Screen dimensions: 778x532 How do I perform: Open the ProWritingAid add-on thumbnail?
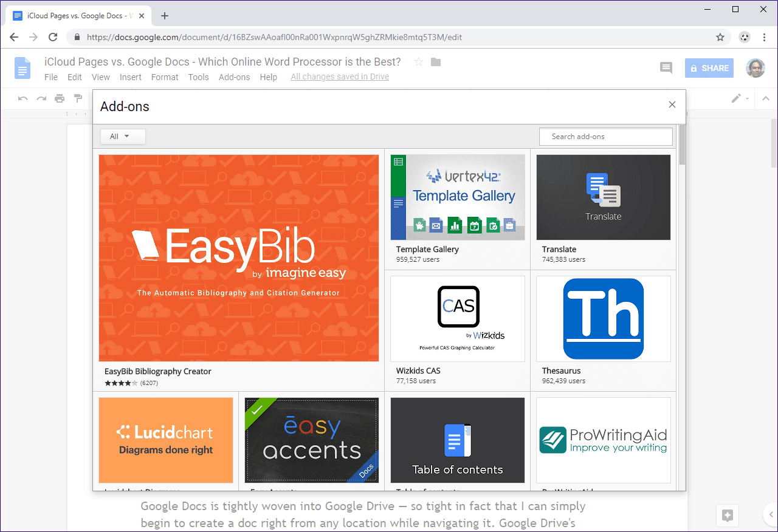604,440
